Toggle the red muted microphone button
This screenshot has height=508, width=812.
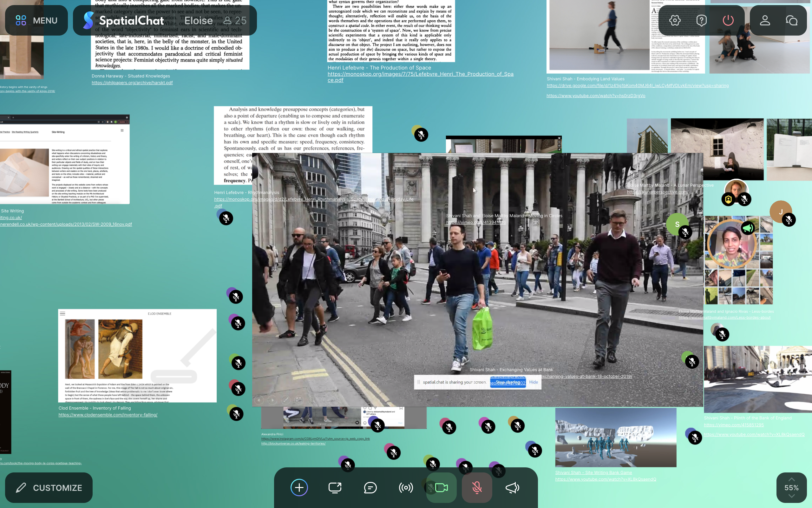477,487
